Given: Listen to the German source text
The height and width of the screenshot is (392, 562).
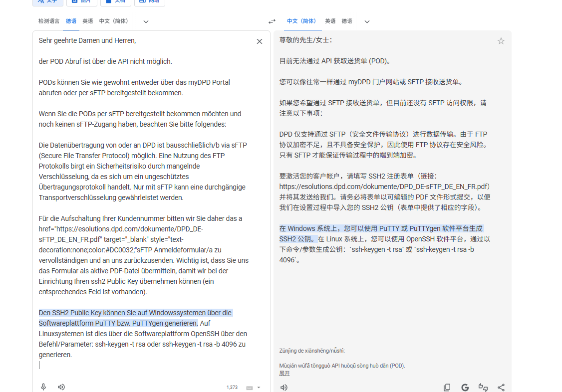Looking at the screenshot, I should [x=61, y=387].
